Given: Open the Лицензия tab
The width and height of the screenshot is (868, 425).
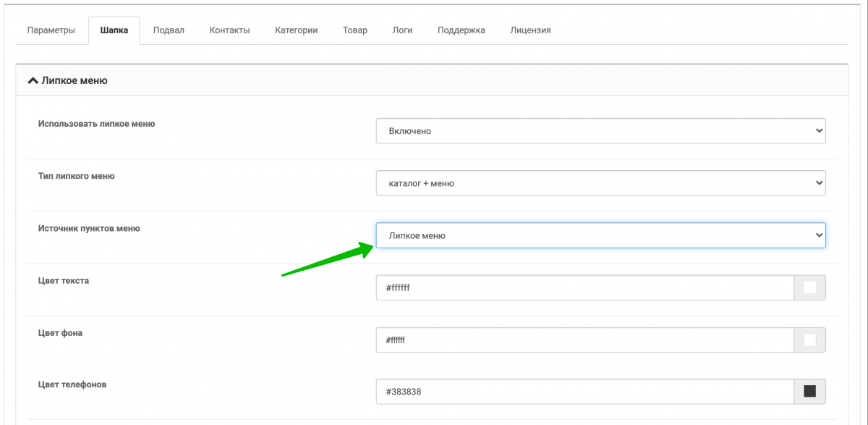Looking at the screenshot, I should [x=530, y=30].
